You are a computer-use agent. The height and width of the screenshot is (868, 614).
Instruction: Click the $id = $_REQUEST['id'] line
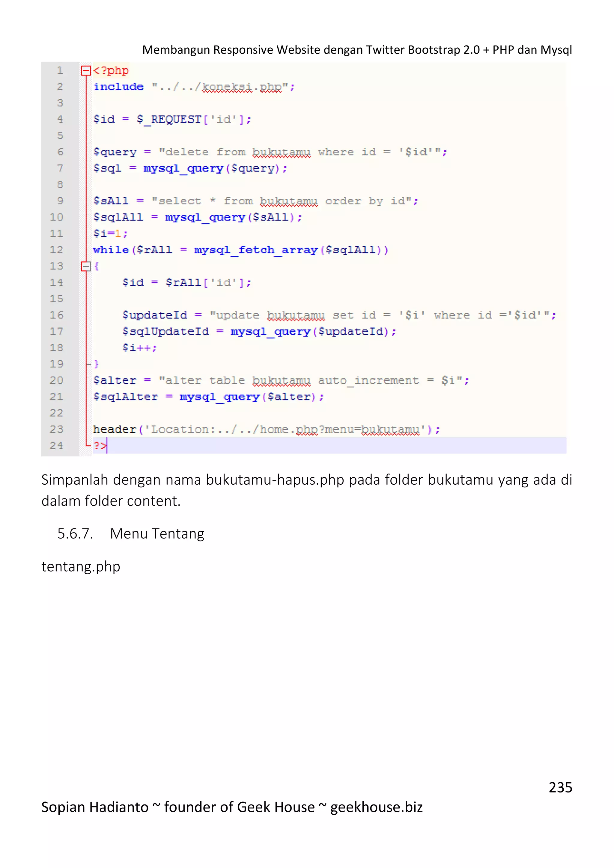click(x=172, y=120)
